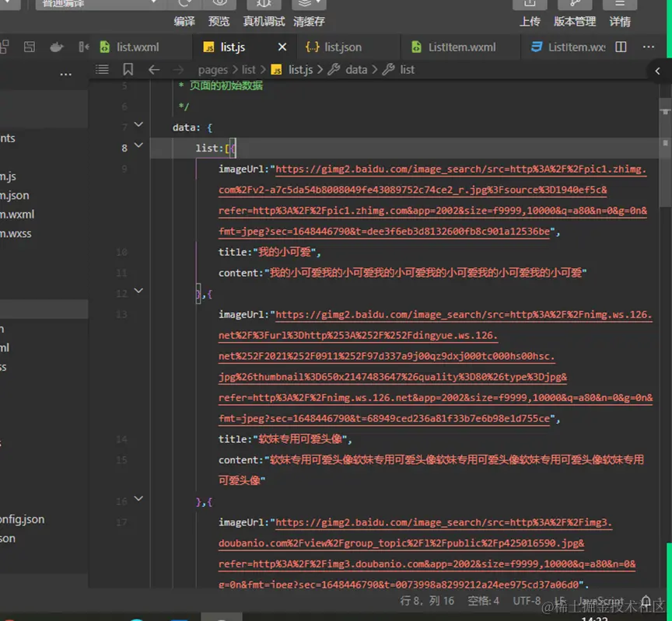Select the file ending 'm.wxss' in explorer
Image resolution: width=672 pixels, height=621 pixels.
(x=16, y=233)
